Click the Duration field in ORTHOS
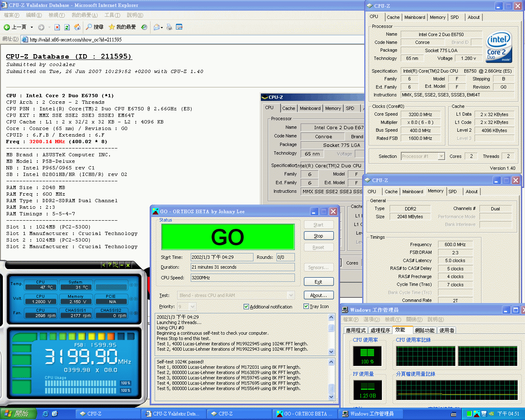The image size is (525, 420). coord(243,267)
